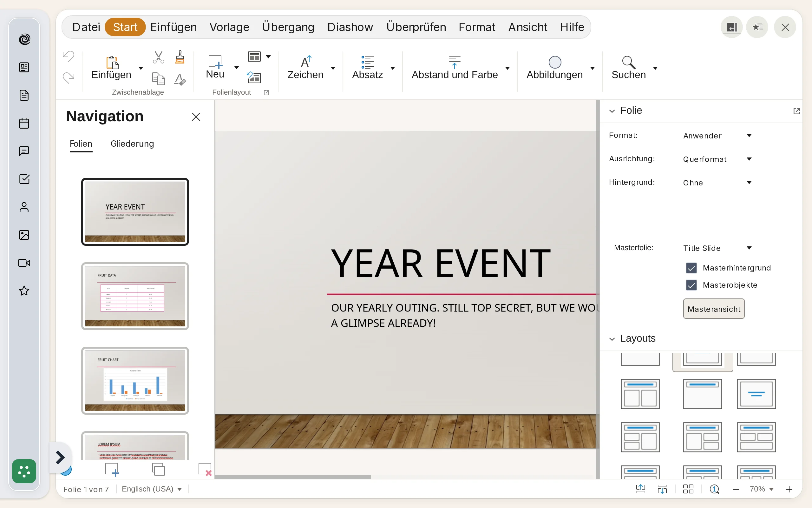Expand the left sidebar arrow button

pyautogui.click(x=60, y=457)
